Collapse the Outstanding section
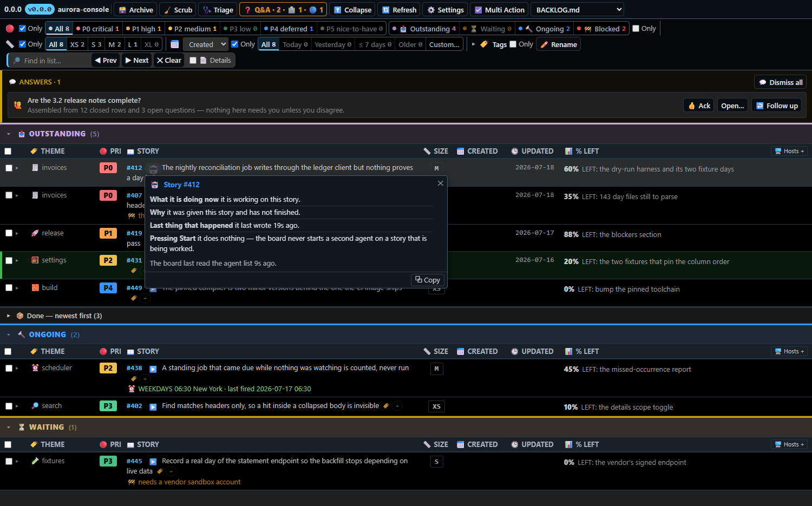This screenshot has width=812, height=506. pos(9,134)
